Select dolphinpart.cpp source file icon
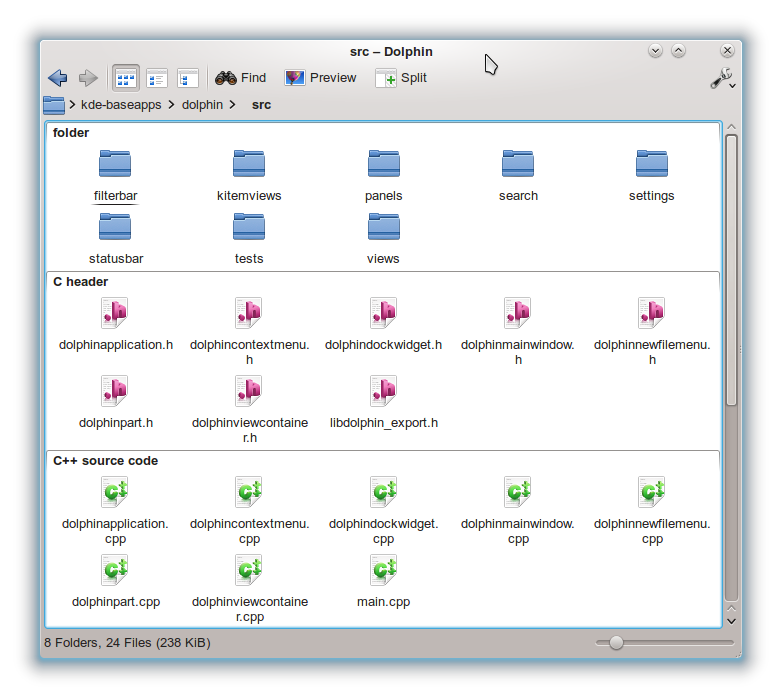 click(115, 569)
